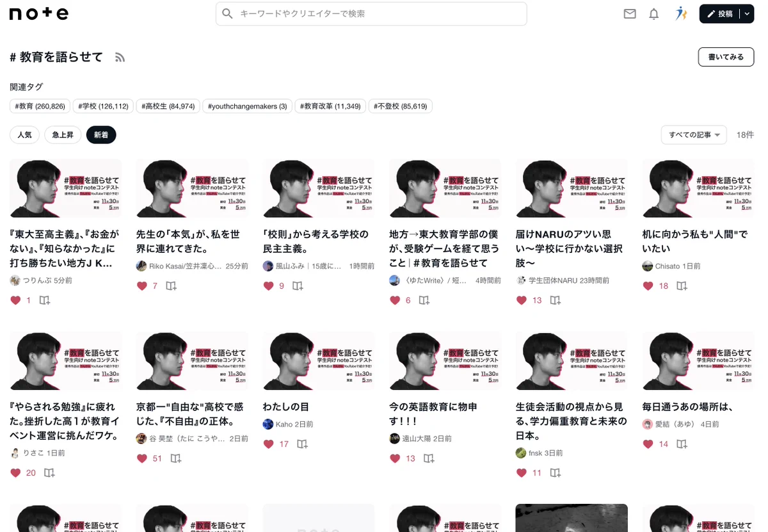768x532 pixels.
Task: Click the search magnifier icon
Action: [227, 13]
